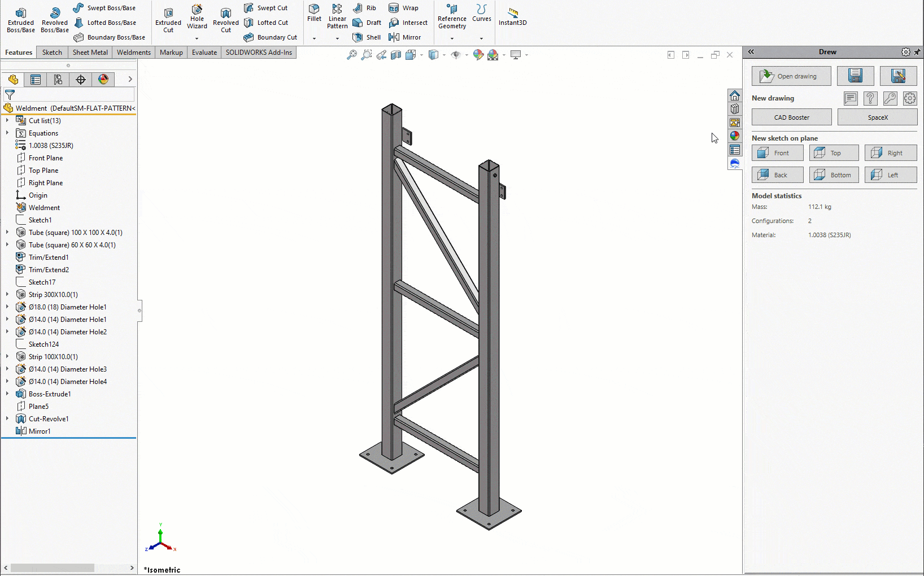Choose the Mirror feature tool

coord(406,37)
